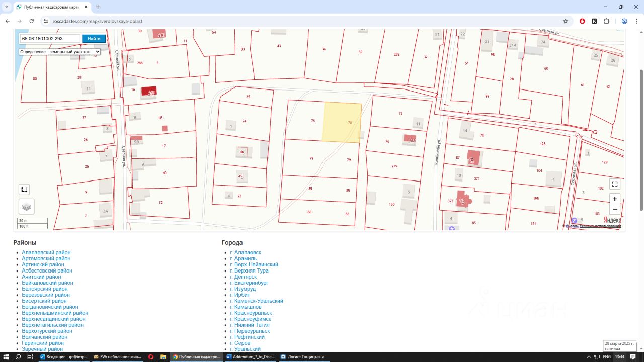The width and height of the screenshot is (644, 362).
Task: Open the Березовский район link
Action: (46, 295)
